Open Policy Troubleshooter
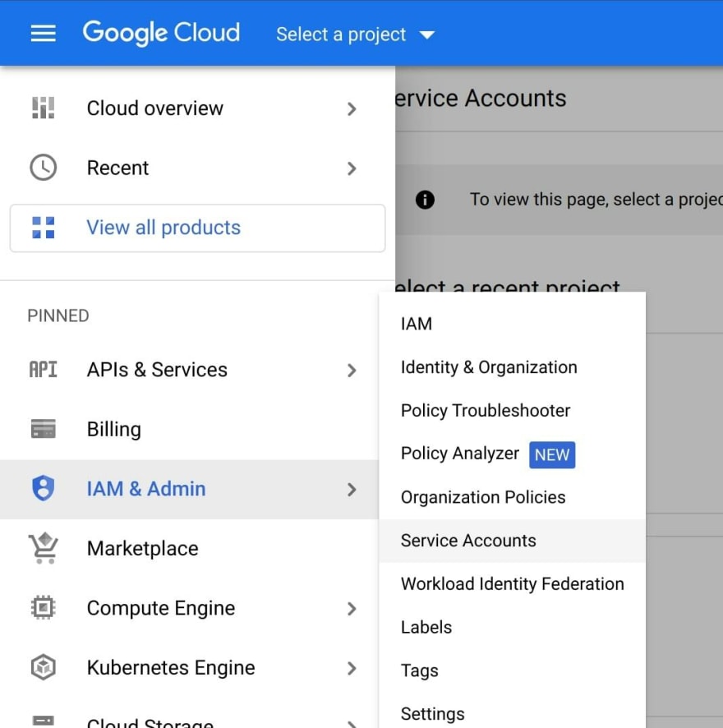The width and height of the screenshot is (723, 728). tap(512, 411)
